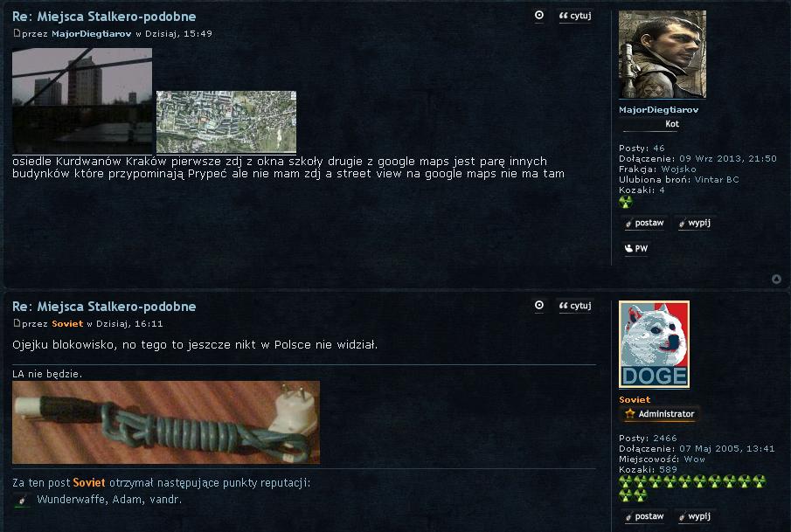Click the back-to-top arrow icon
The image size is (791, 532).
[776, 279]
